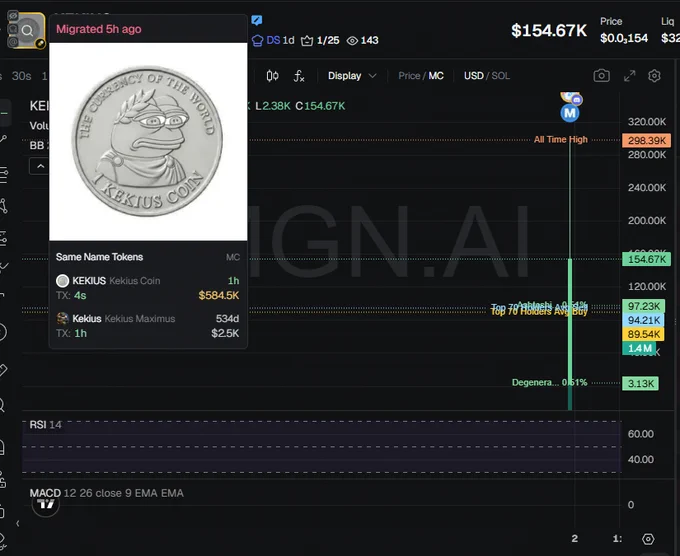Screen dimensions: 680x556
Task: Click the blue M migration marker
Action: [570, 113]
